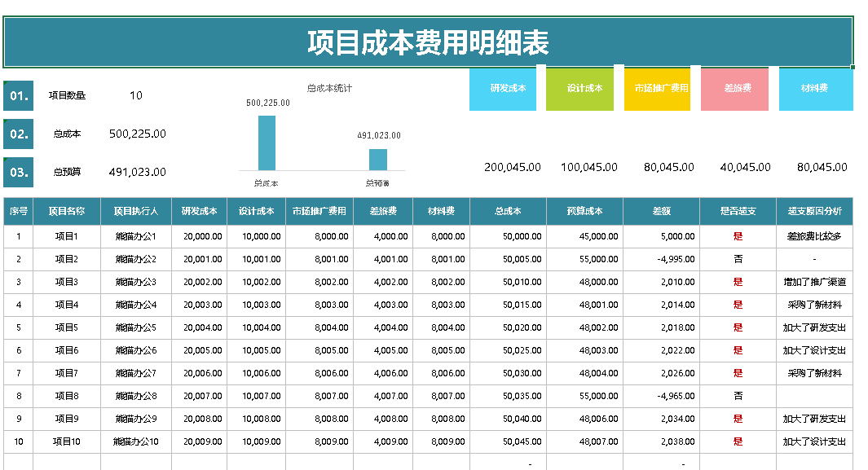Click the 熊猫办公10 executor cell
This screenshot has width=868, height=470.
(x=135, y=441)
